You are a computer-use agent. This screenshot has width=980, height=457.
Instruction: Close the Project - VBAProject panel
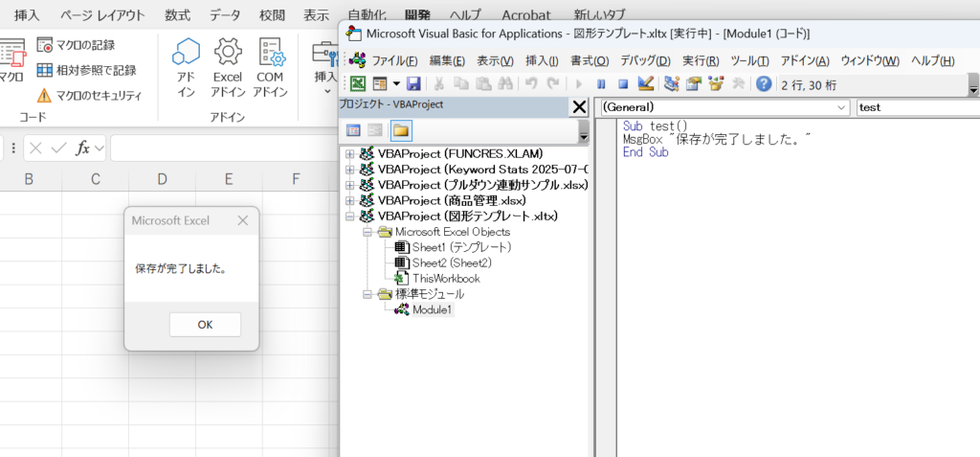[579, 107]
